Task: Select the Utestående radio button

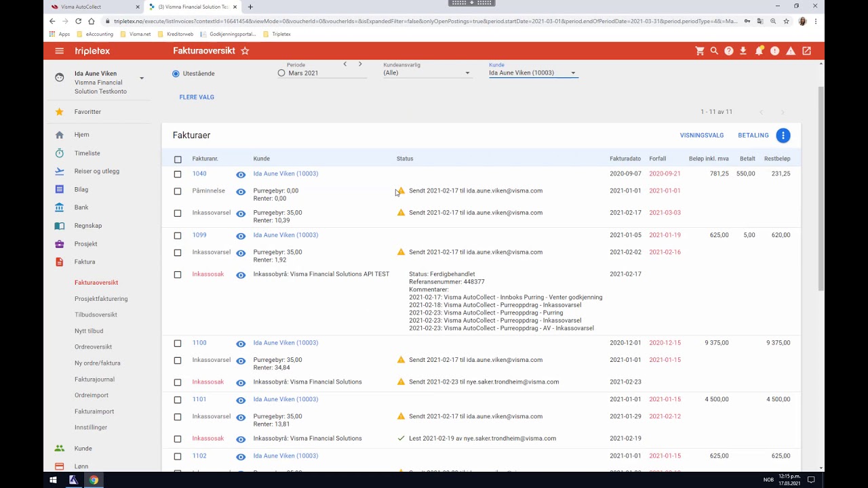Action: point(176,73)
